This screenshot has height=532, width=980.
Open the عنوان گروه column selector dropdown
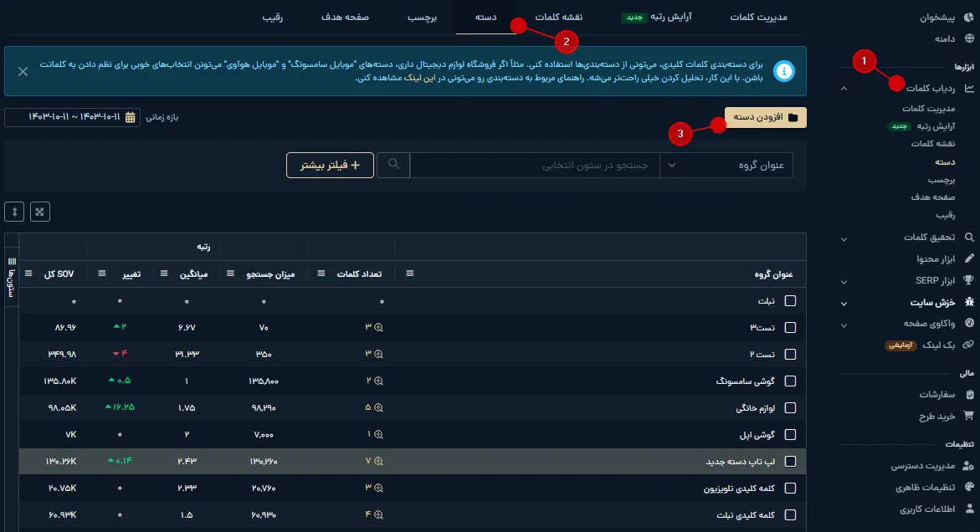coord(726,165)
